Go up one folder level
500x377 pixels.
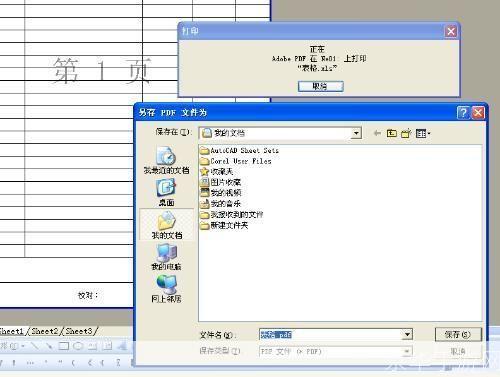pos(391,133)
